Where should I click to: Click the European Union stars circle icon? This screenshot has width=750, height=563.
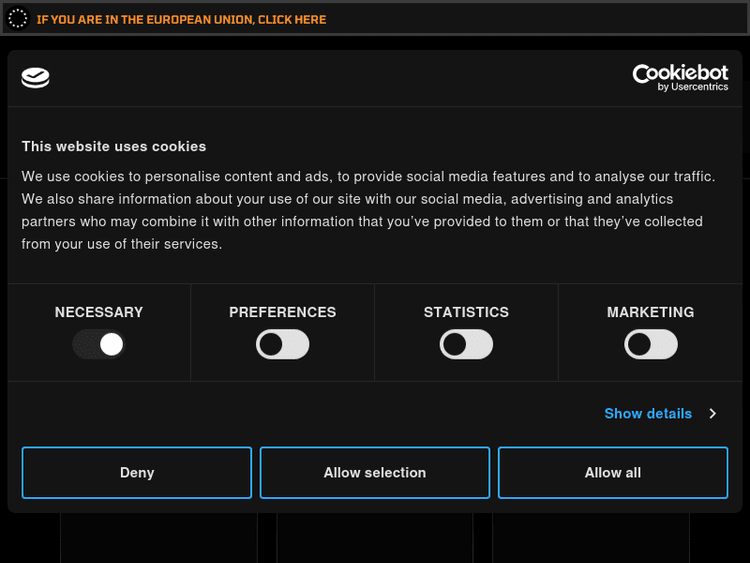click(x=18, y=19)
